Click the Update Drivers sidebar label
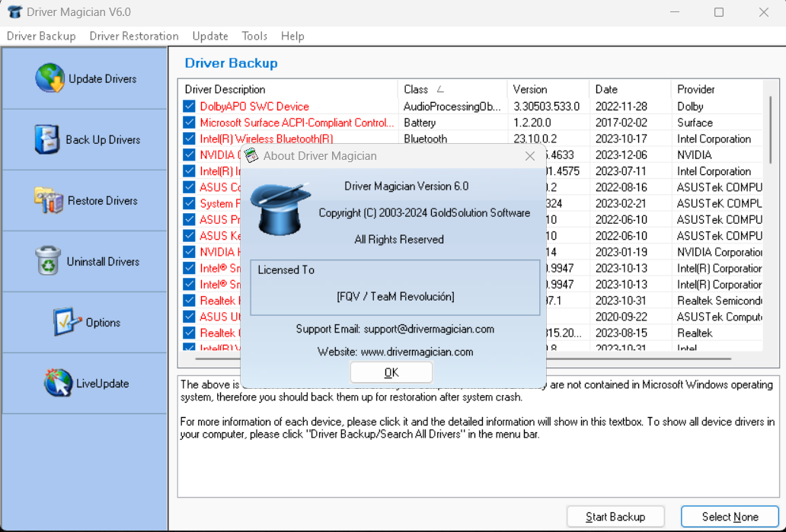The image size is (786, 532). click(103, 78)
